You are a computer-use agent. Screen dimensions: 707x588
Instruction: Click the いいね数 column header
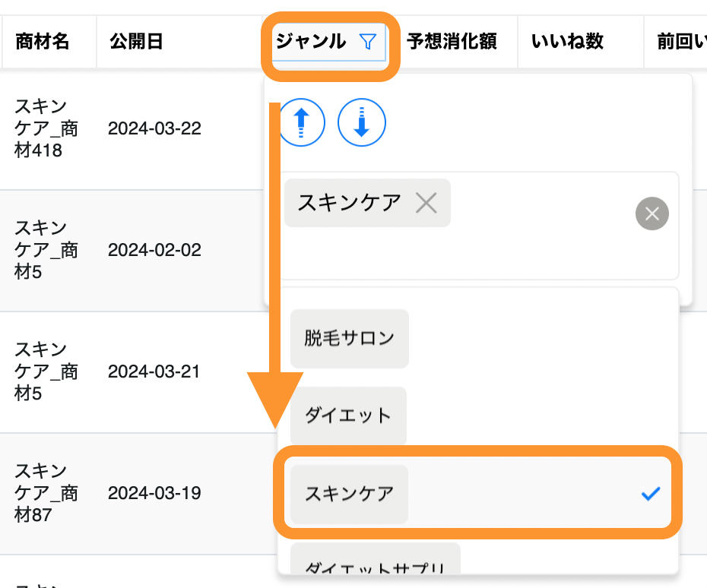click(x=567, y=41)
